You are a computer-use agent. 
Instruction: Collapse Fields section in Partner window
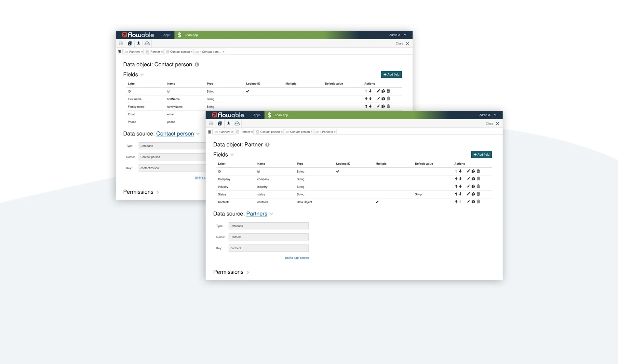click(x=232, y=155)
